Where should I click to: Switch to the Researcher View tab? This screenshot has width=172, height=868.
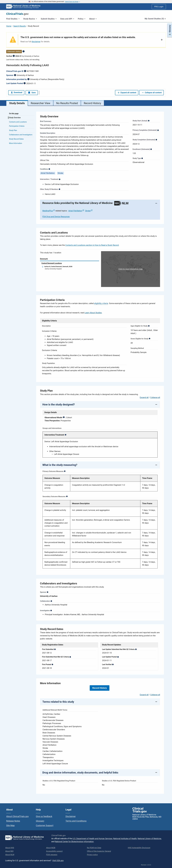pyautogui.click(x=40, y=103)
